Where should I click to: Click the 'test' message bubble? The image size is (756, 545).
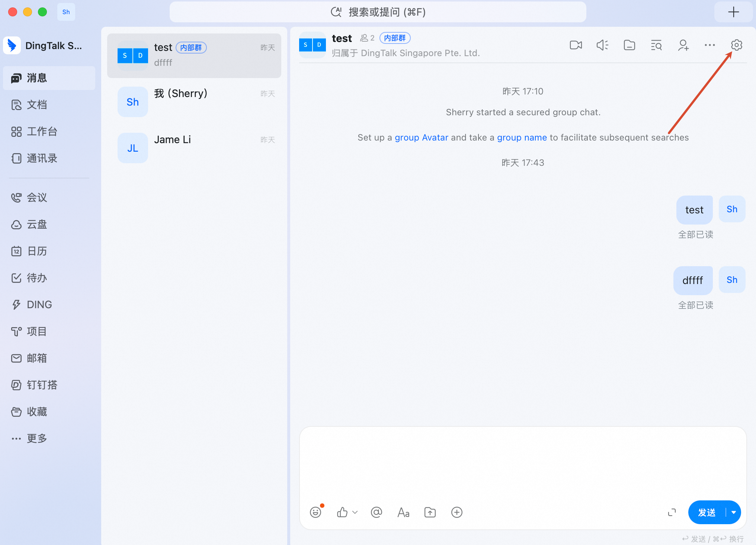(694, 210)
